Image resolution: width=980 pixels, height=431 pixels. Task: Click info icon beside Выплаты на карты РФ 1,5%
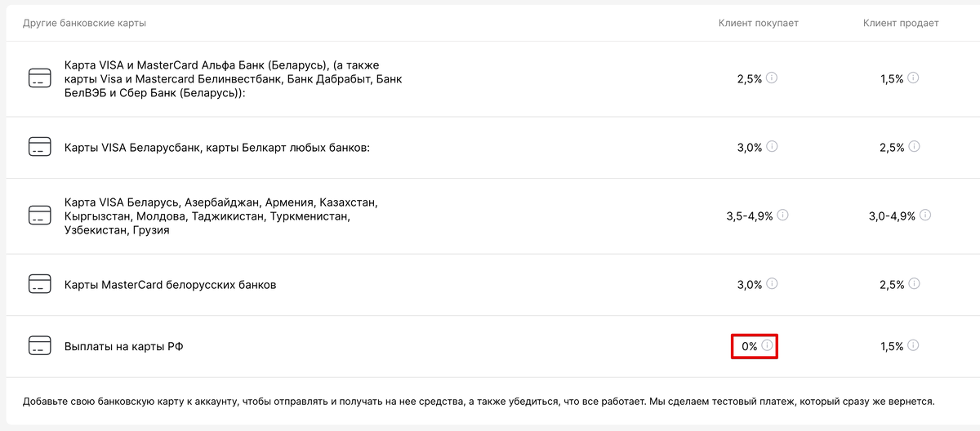(913, 346)
